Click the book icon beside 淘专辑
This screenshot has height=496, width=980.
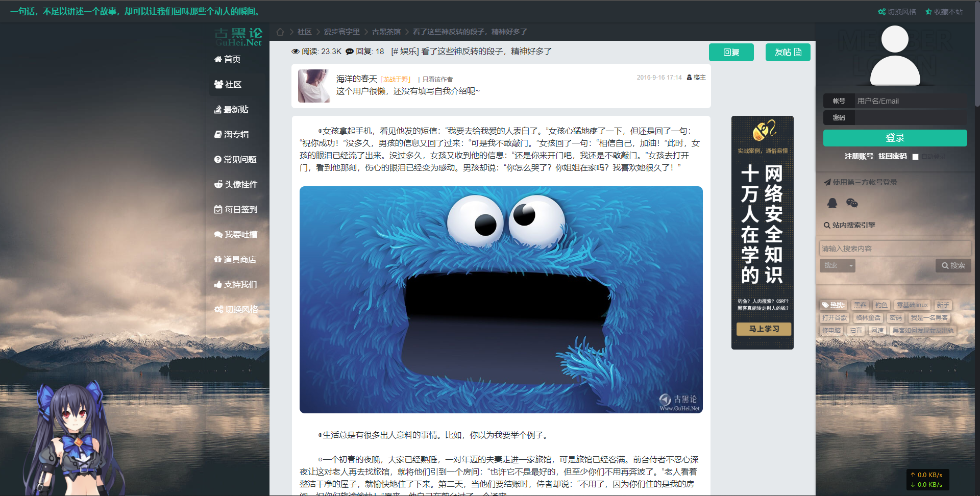point(218,134)
